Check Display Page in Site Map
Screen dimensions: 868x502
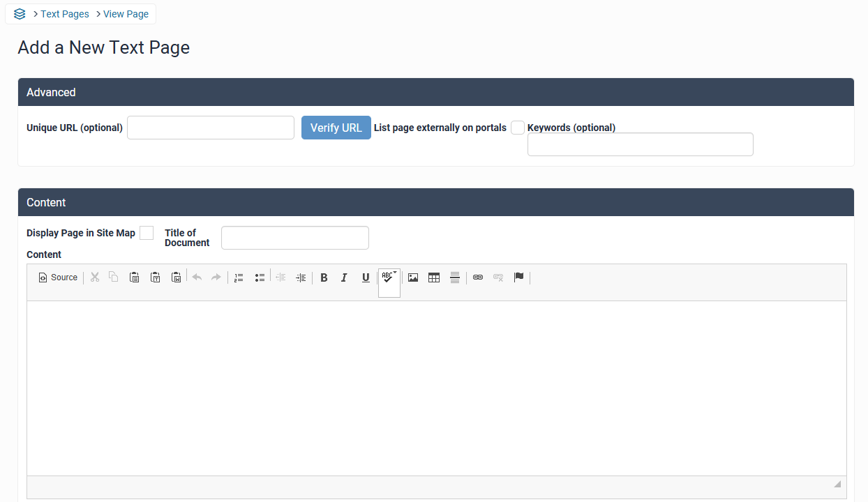147,233
